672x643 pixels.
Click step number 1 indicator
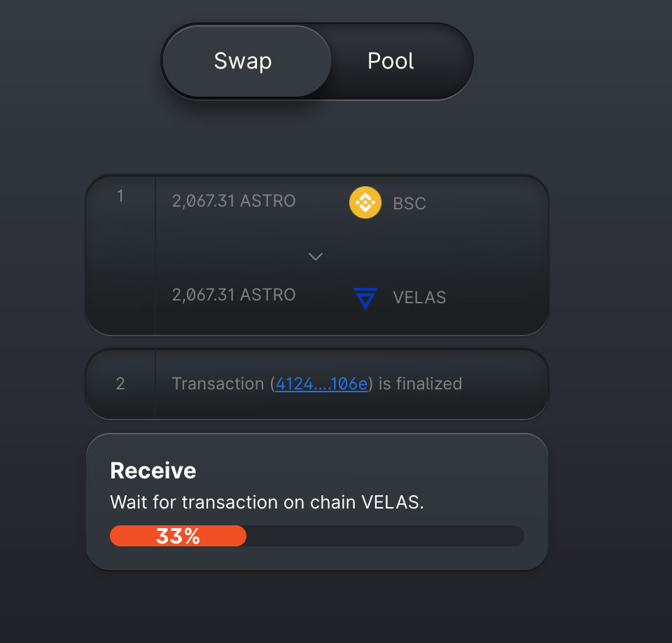pyautogui.click(x=120, y=196)
